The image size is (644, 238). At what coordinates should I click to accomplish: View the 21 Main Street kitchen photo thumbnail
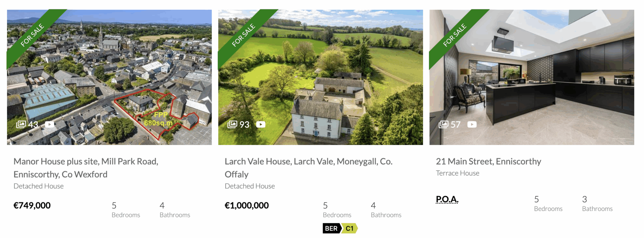tap(532, 77)
